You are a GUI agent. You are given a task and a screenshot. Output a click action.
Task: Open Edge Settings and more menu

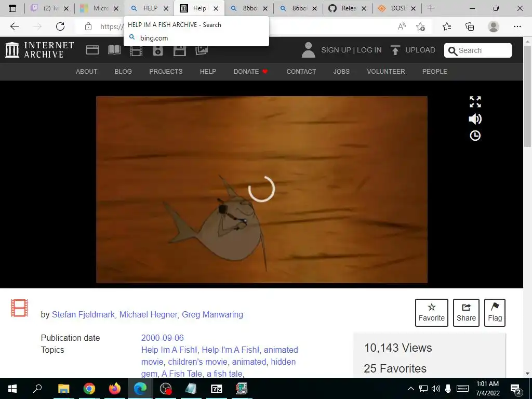(x=517, y=26)
